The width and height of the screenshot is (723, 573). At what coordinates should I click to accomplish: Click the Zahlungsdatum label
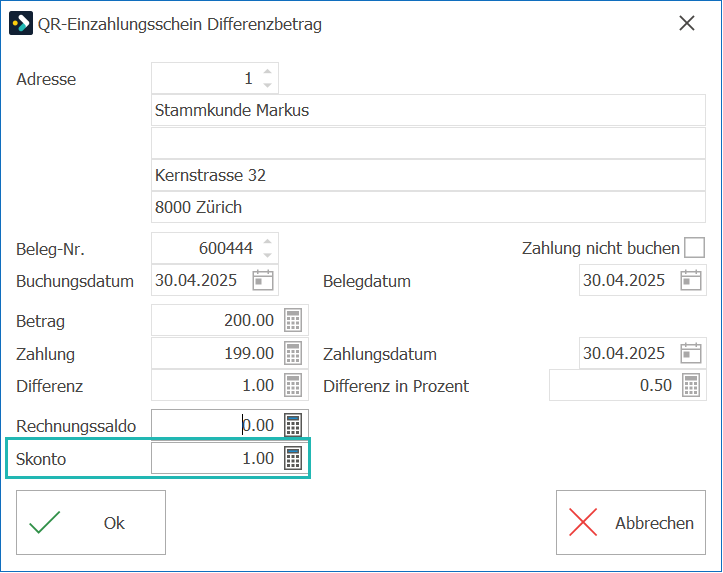380,354
